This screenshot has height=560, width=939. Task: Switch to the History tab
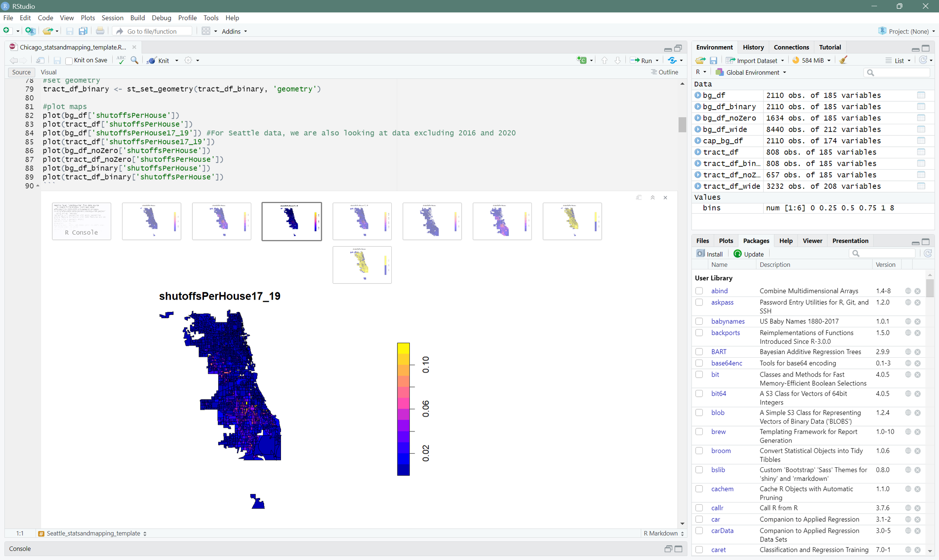tap(753, 47)
